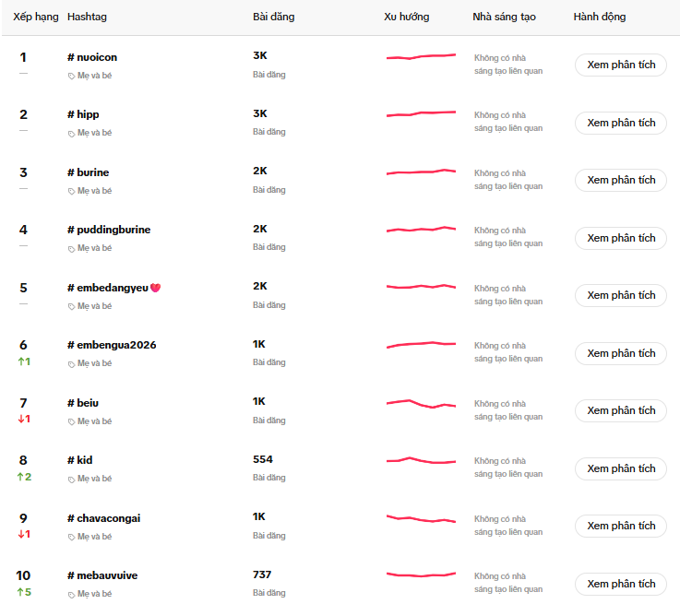Select the #beiu hashtag
Screen dimensions: 680x616
tap(83, 403)
